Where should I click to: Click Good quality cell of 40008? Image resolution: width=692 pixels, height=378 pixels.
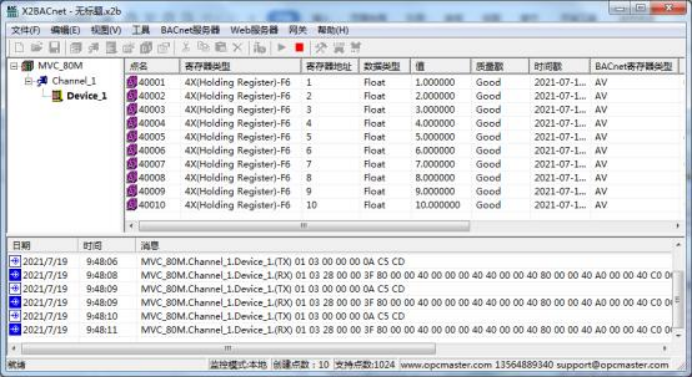488,178
